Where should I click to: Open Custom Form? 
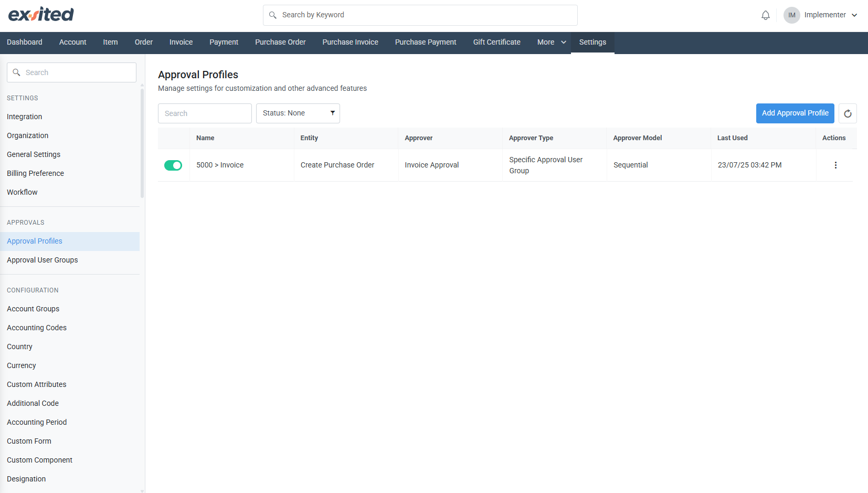pos(70,441)
